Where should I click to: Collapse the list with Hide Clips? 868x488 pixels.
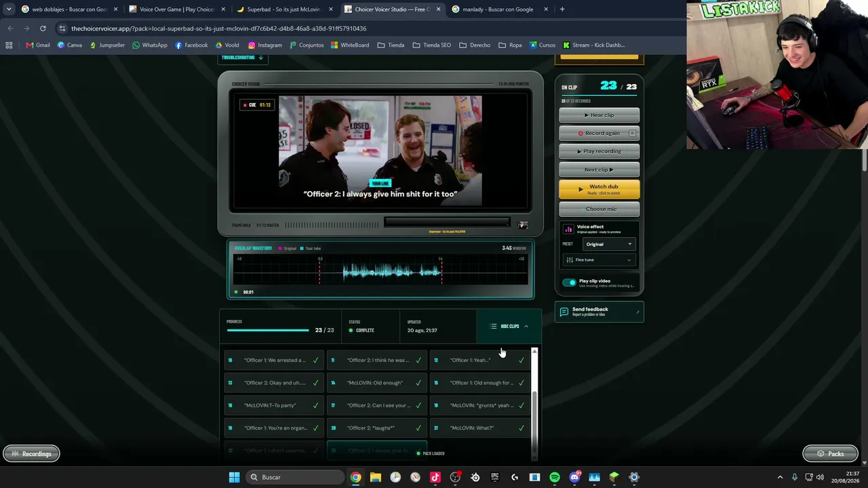[509, 327]
